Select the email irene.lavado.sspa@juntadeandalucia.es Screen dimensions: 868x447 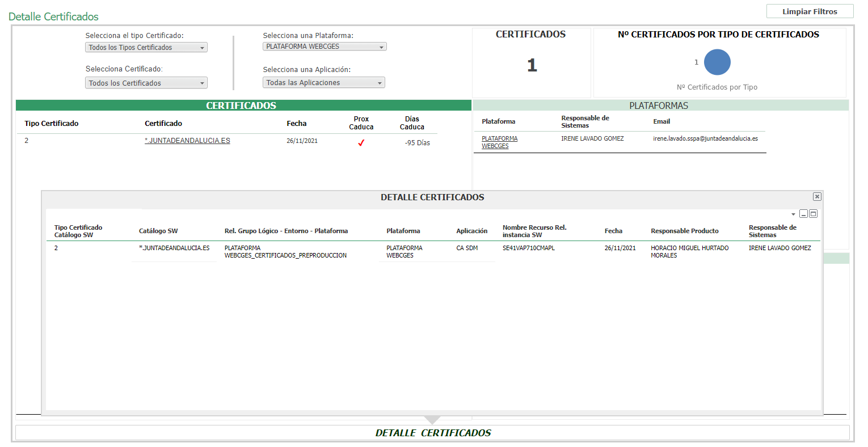(705, 138)
